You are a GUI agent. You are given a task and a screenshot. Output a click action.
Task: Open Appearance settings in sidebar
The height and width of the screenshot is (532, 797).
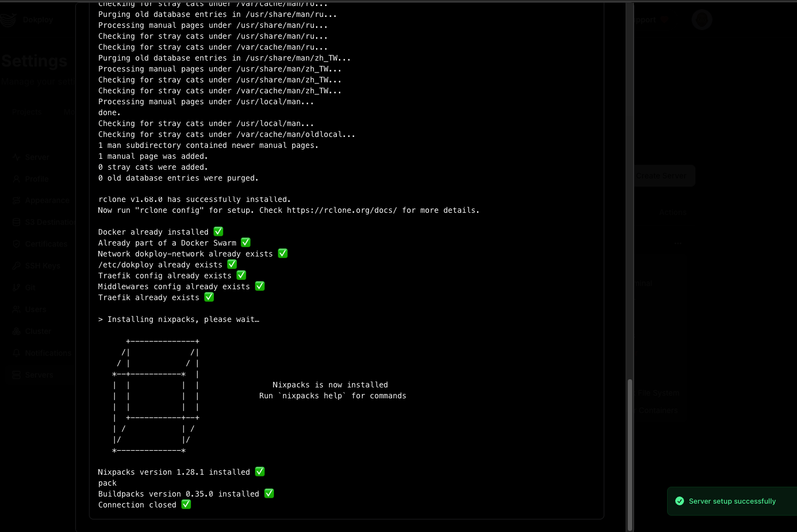click(47, 200)
